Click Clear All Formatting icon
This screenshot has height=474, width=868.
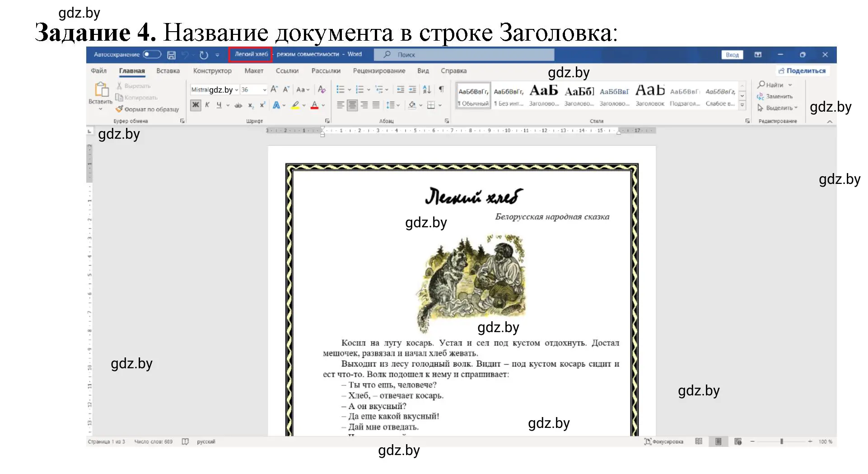tap(322, 89)
